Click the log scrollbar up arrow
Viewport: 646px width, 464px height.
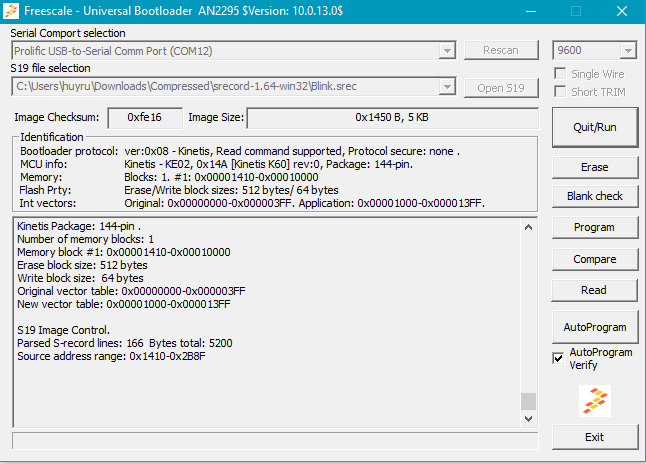click(x=529, y=227)
